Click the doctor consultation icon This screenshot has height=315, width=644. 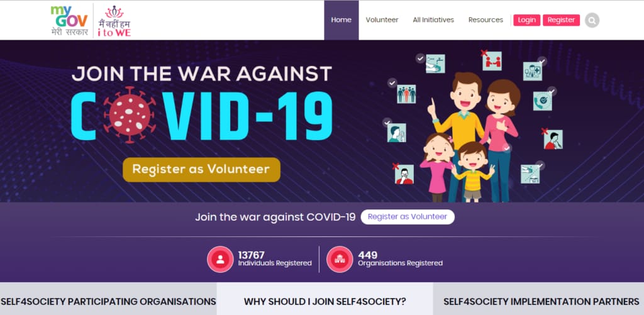pyautogui.click(x=533, y=71)
